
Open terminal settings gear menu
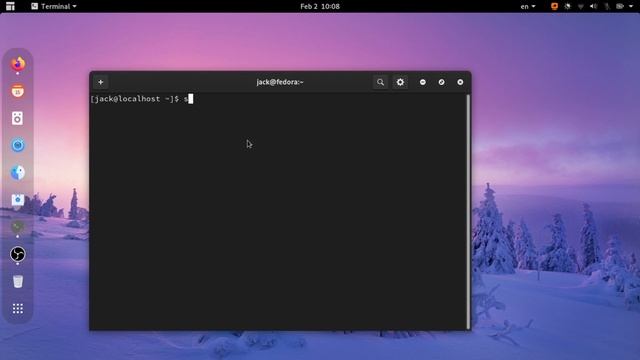pyautogui.click(x=400, y=82)
